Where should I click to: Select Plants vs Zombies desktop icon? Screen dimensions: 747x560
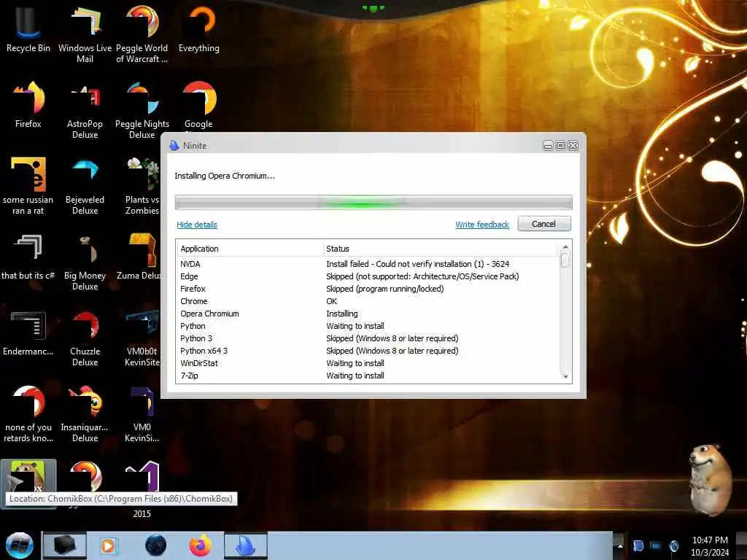pyautogui.click(x=142, y=186)
